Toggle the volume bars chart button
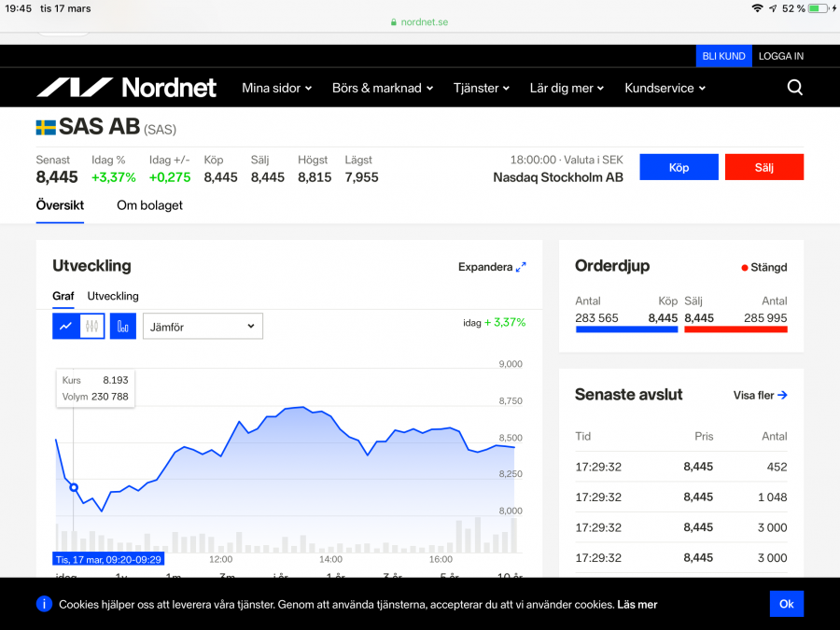This screenshot has height=630, width=840. pyautogui.click(x=123, y=326)
